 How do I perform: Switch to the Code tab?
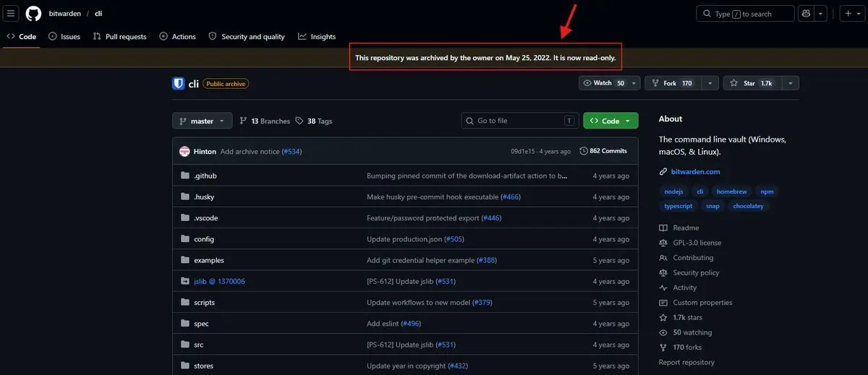(x=21, y=36)
